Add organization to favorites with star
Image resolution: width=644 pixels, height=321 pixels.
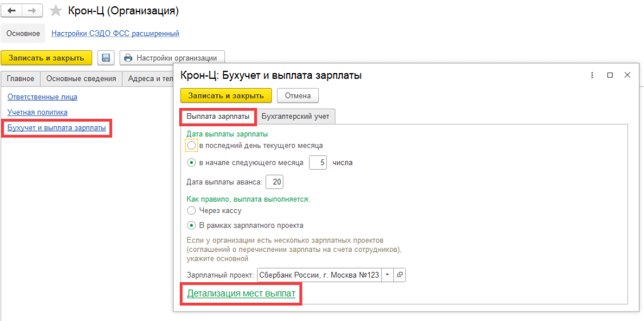coord(57,11)
